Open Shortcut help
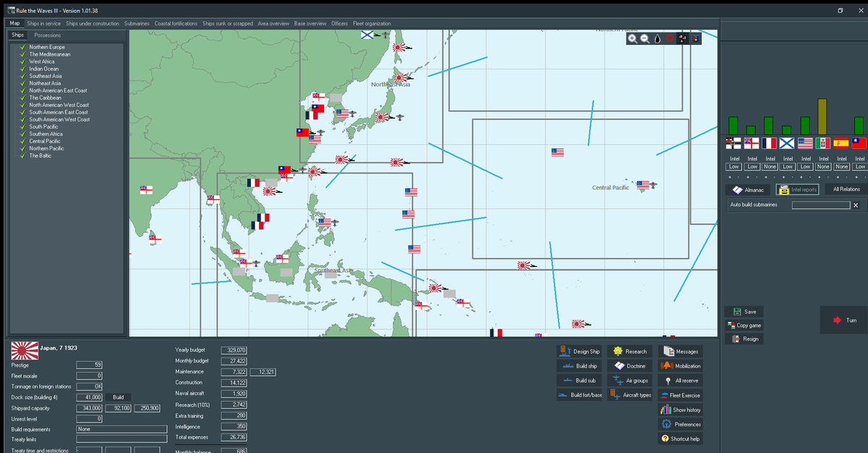This screenshot has width=868, height=453. click(x=680, y=439)
